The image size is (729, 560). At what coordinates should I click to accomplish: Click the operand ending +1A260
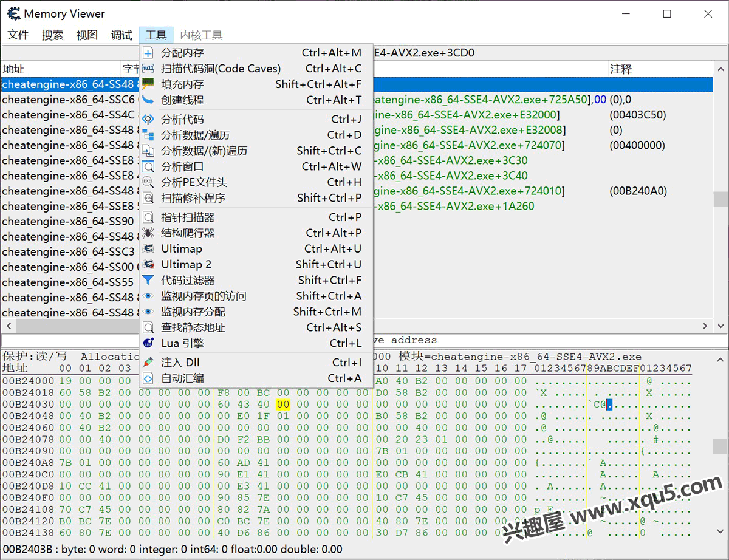coord(454,206)
